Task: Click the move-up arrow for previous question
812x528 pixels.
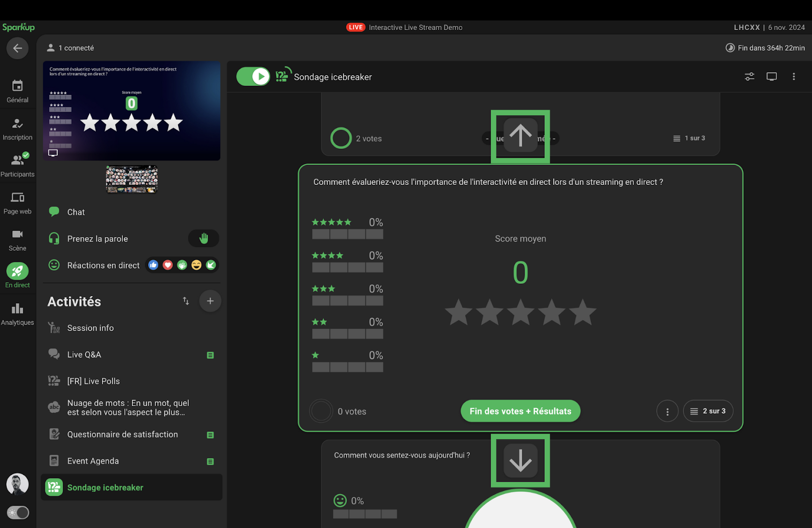Action: [x=520, y=136]
